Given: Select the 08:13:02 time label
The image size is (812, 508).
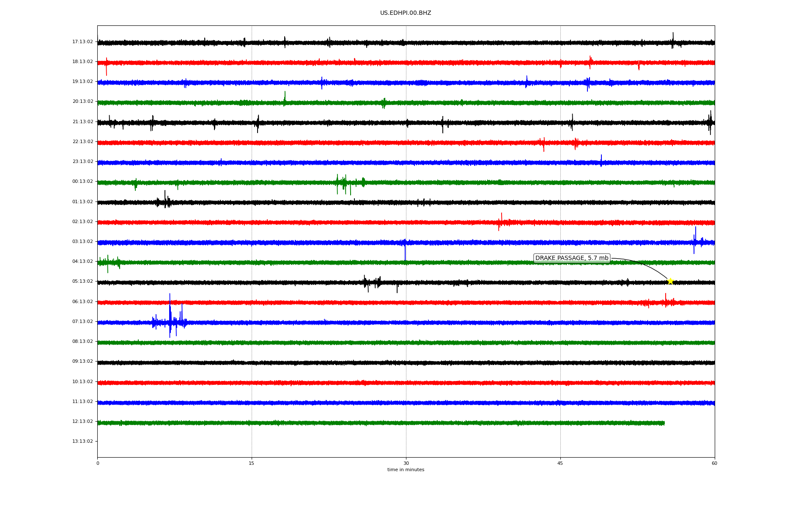Looking at the screenshot, I should coord(82,342).
